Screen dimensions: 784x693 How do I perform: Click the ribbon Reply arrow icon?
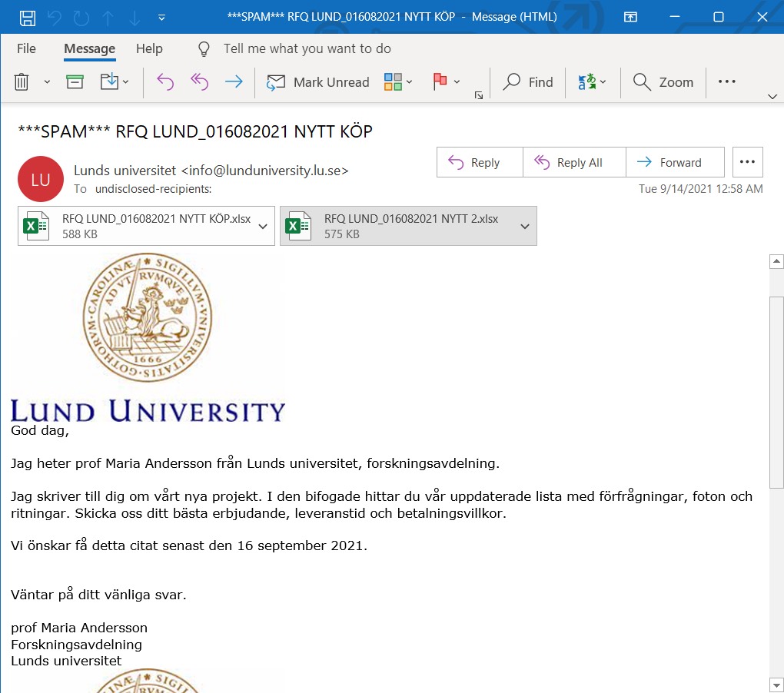pyautogui.click(x=165, y=82)
